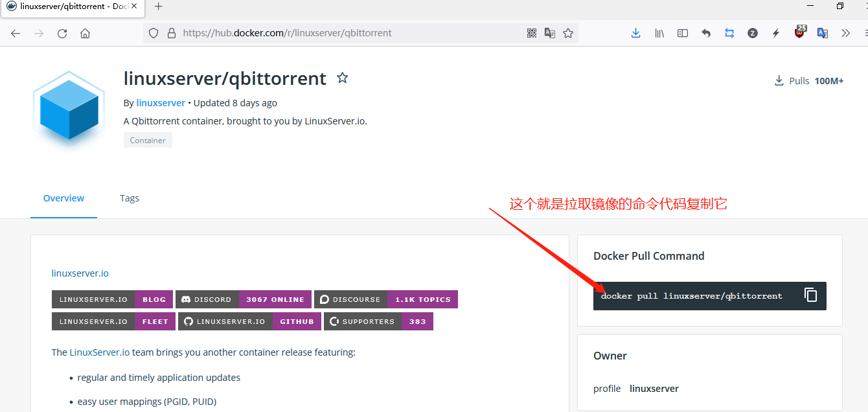Screen dimensions: 868x412
Task: Open the linuxserver publisher link
Action: (x=161, y=103)
